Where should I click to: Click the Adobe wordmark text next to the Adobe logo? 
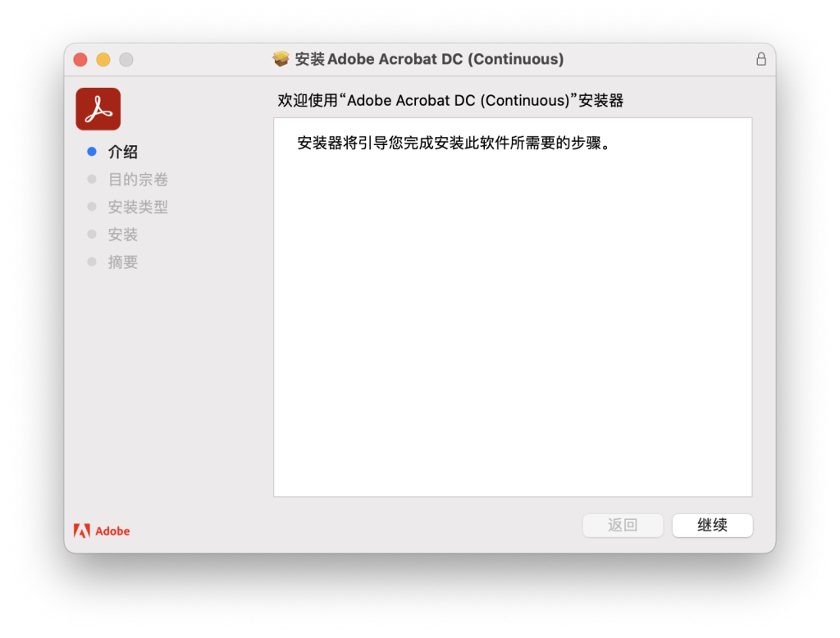[x=112, y=531]
